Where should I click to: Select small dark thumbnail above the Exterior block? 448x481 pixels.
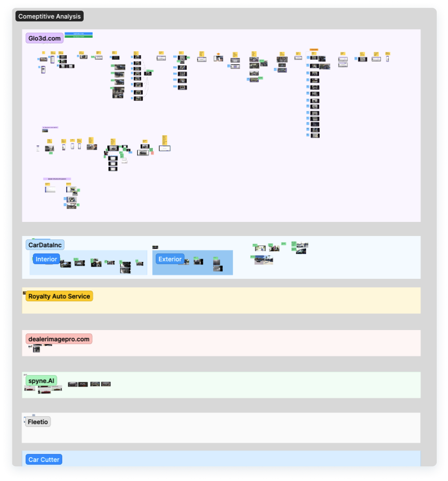(155, 247)
